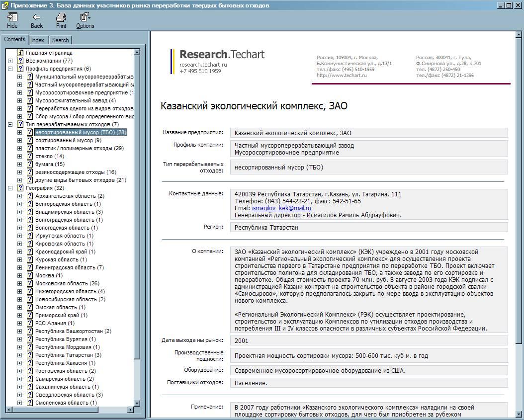Go Back using the toolbar arrow

pyautogui.click(x=37, y=20)
